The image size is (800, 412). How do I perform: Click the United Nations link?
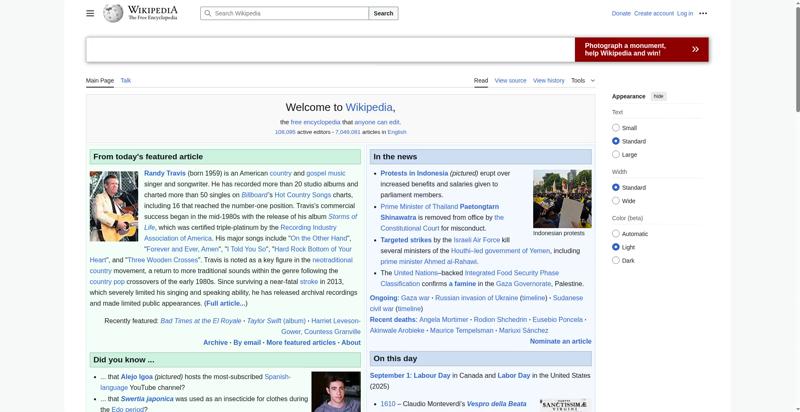[x=416, y=273]
